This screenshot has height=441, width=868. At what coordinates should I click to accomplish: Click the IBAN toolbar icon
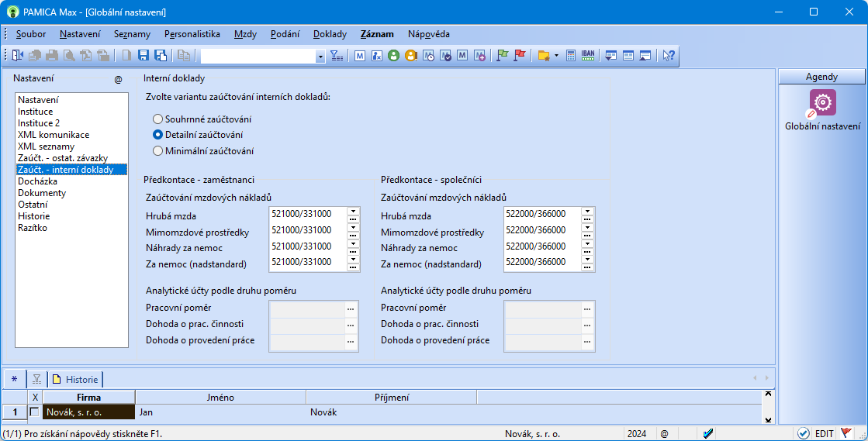click(x=588, y=56)
